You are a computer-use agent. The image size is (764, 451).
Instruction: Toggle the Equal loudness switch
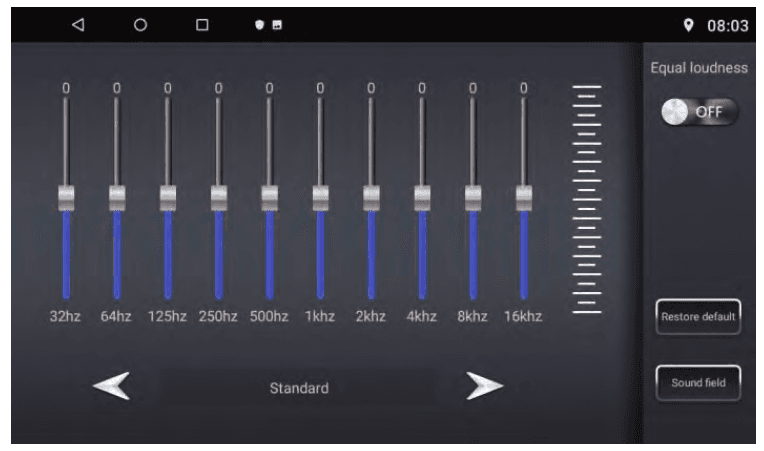point(699,112)
